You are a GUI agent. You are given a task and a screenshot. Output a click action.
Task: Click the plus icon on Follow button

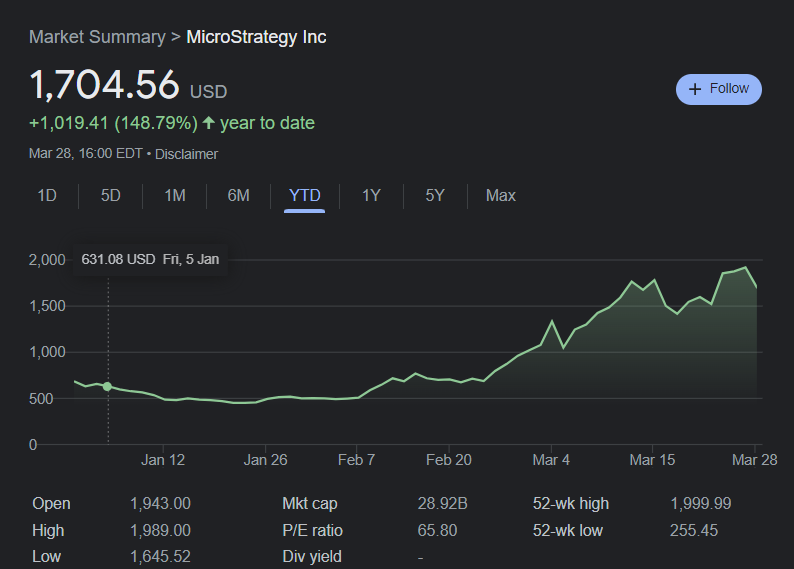pyautogui.click(x=696, y=89)
